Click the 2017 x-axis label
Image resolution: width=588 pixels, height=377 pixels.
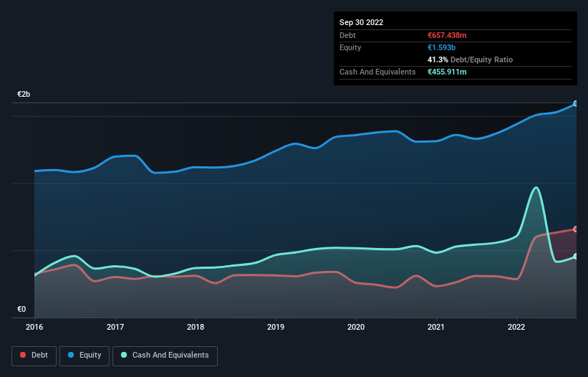115,327
